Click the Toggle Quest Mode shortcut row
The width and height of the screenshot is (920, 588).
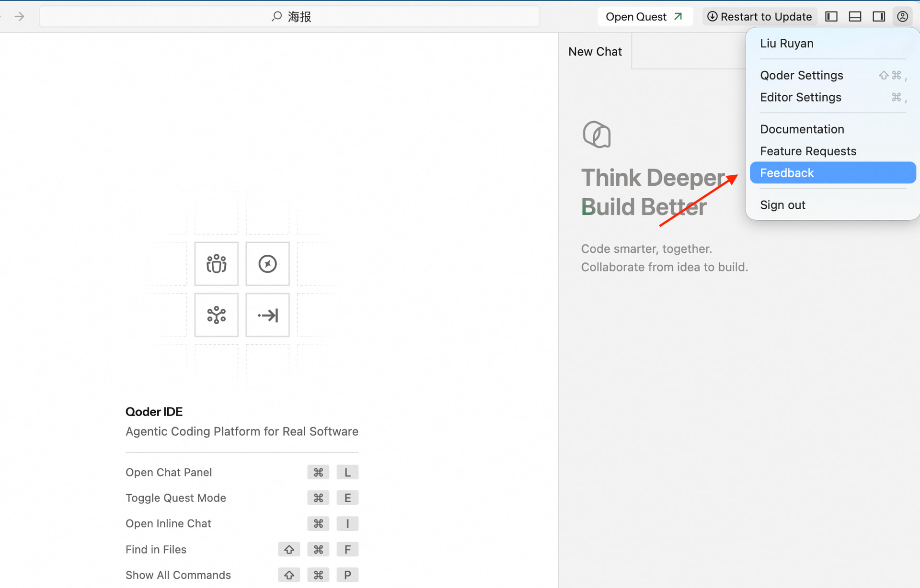tap(242, 498)
